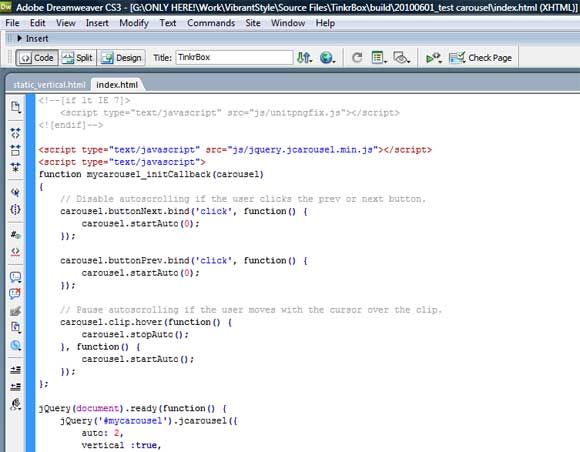Click the Refresh Design View icon
Screen dimensions: 580x452
click(x=357, y=58)
